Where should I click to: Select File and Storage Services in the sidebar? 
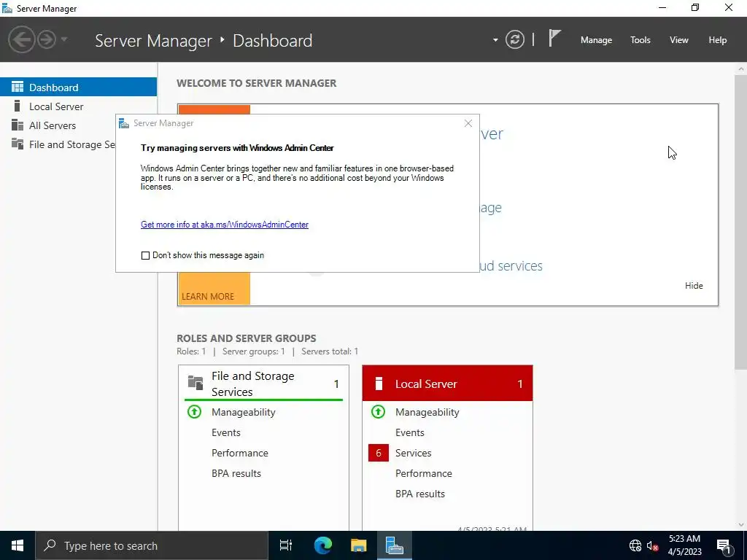(x=58, y=144)
